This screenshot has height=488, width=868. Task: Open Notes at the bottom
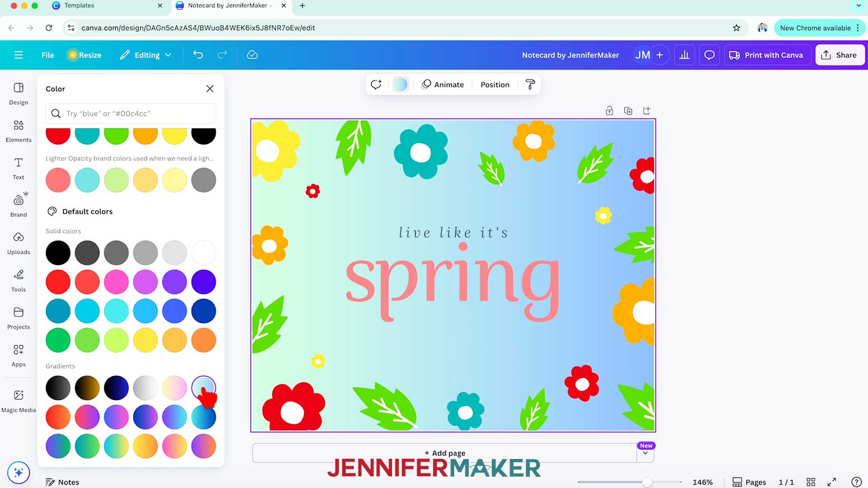pos(62,482)
